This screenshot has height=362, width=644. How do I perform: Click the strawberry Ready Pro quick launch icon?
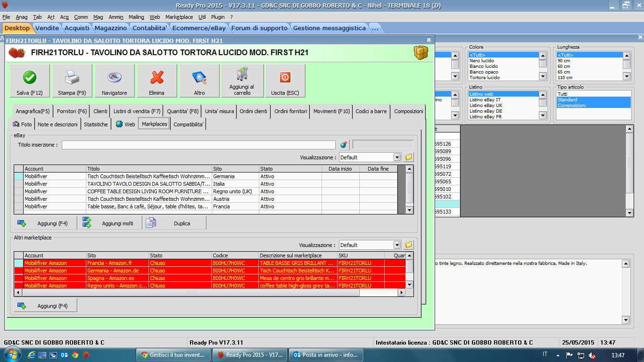pyautogui.click(x=86, y=355)
